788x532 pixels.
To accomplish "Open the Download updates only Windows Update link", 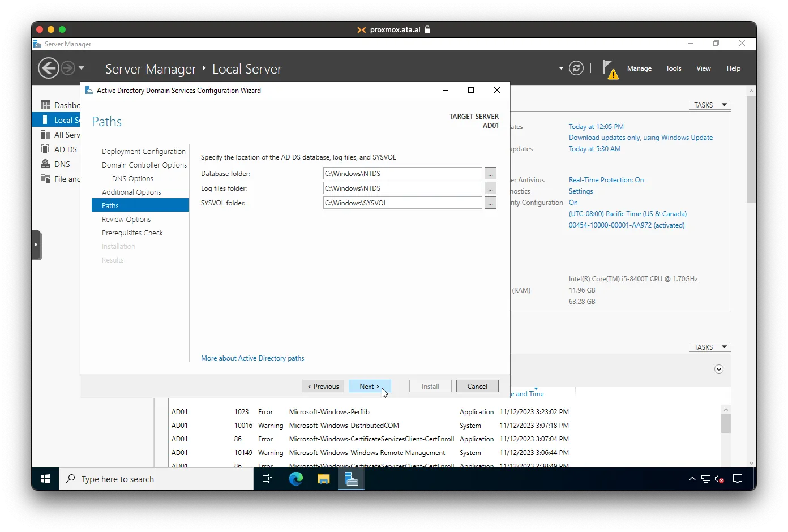I will coord(641,138).
